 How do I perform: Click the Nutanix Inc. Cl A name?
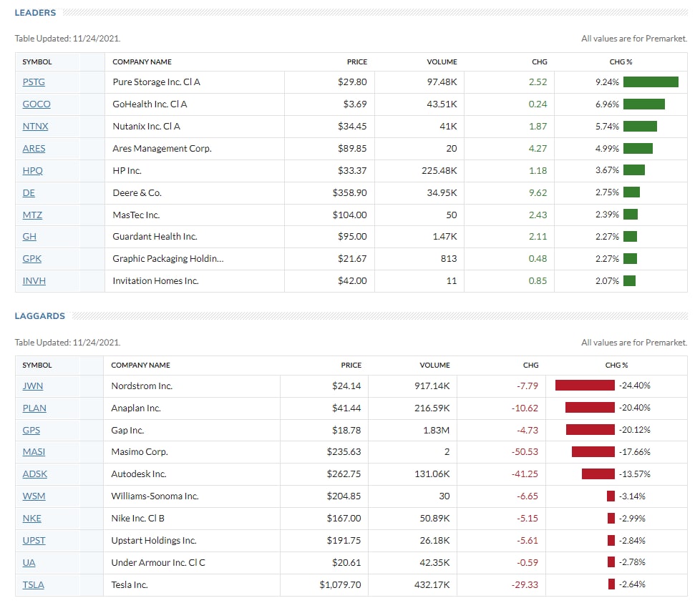(x=147, y=126)
